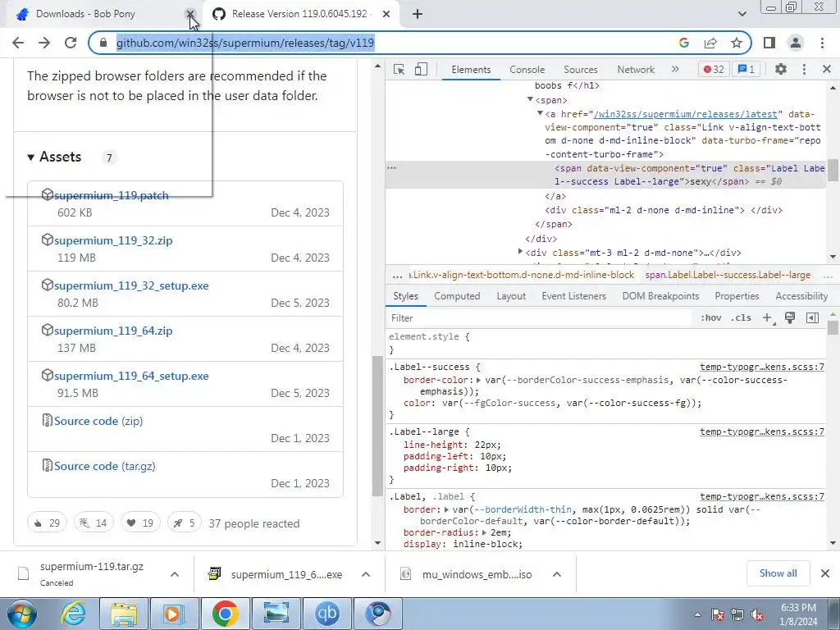
Task: Toggle .cls element classes panel
Action: pos(741,317)
